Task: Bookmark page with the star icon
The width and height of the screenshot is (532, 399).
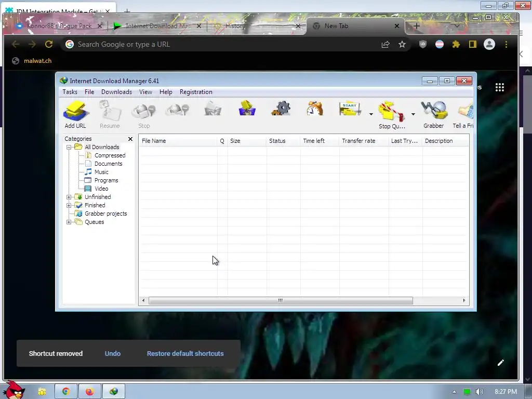Action: point(402,45)
